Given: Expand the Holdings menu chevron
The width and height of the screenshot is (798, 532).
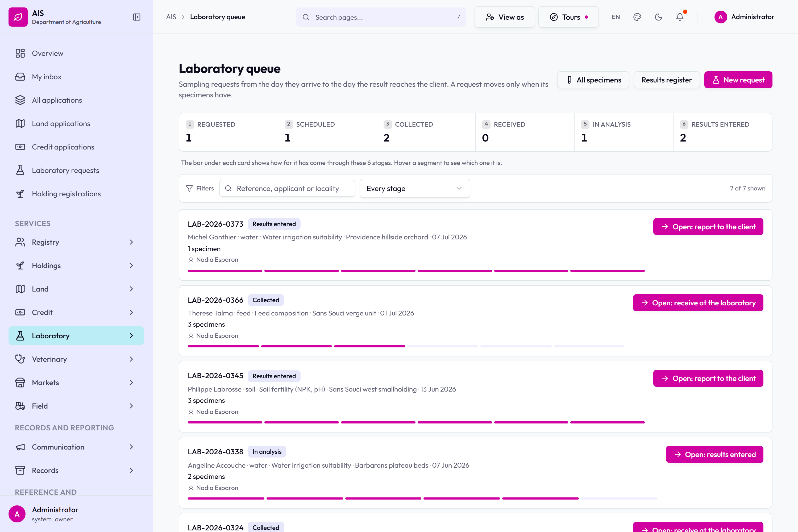Looking at the screenshot, I should (x=131, y=266).
